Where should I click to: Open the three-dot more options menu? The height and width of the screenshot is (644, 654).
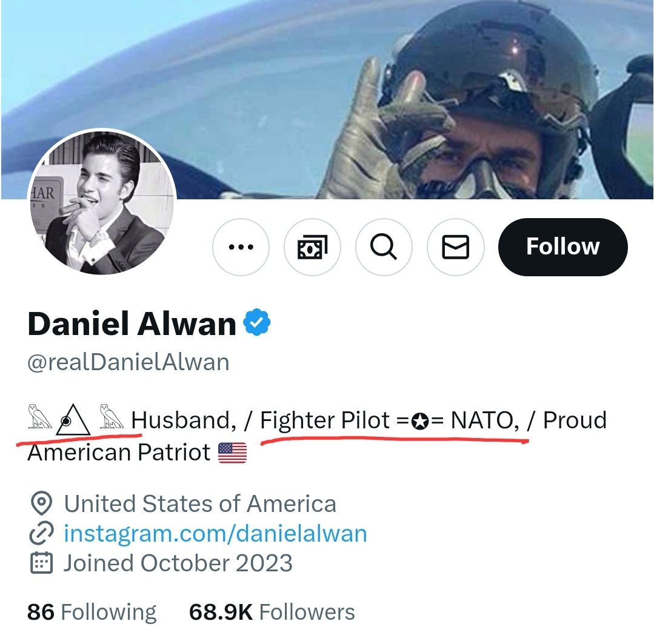coord(241,247)
